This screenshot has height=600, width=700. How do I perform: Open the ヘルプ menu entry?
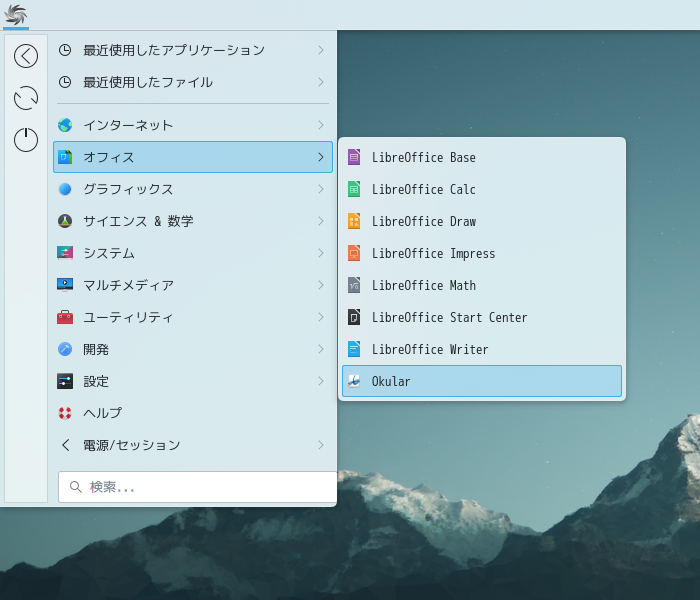pos(193,413)
